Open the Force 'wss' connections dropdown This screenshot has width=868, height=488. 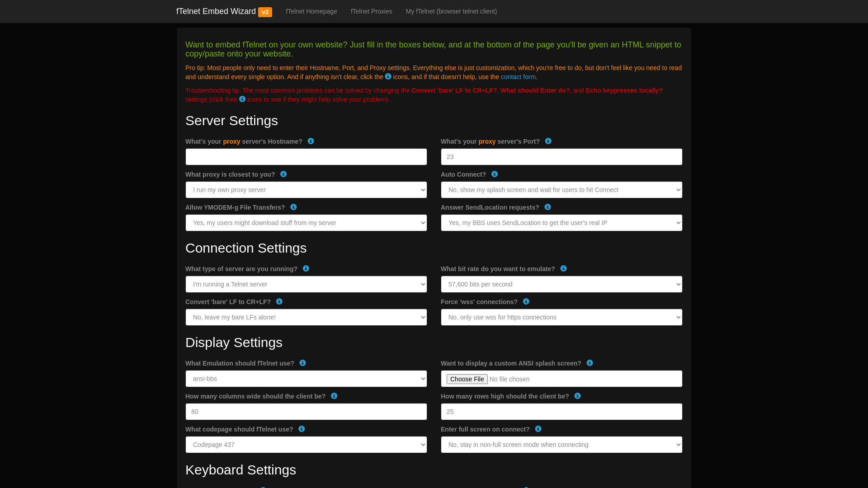[x=561, y=317]
